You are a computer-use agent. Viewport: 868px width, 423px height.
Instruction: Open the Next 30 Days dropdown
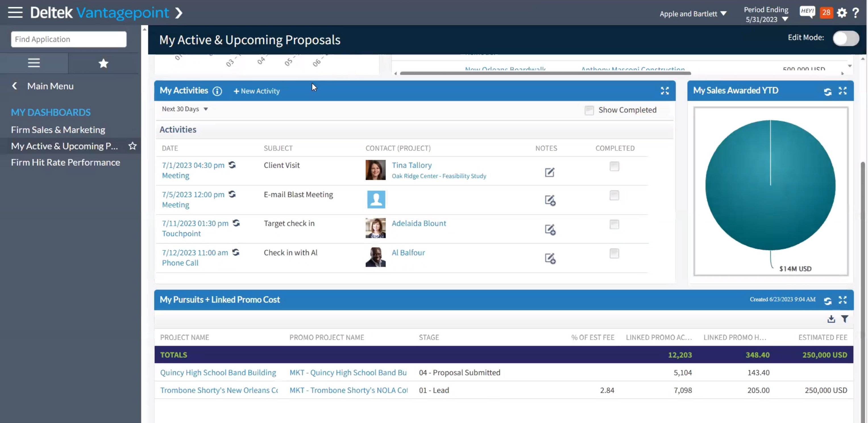click(185, 109)
